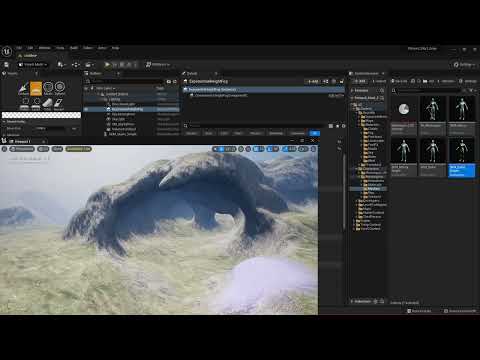Open the Select Mode dropdown
This screenshot has height=360, width=480.
33,65
